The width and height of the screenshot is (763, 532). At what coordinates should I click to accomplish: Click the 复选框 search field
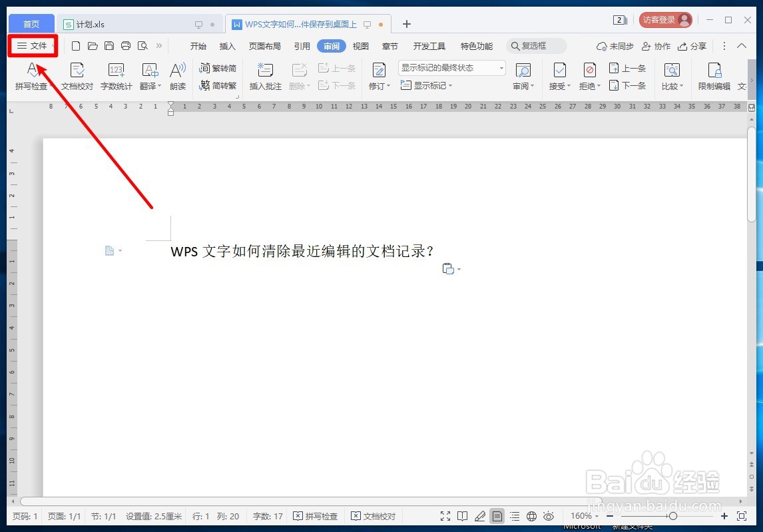(x=536, y=46)
